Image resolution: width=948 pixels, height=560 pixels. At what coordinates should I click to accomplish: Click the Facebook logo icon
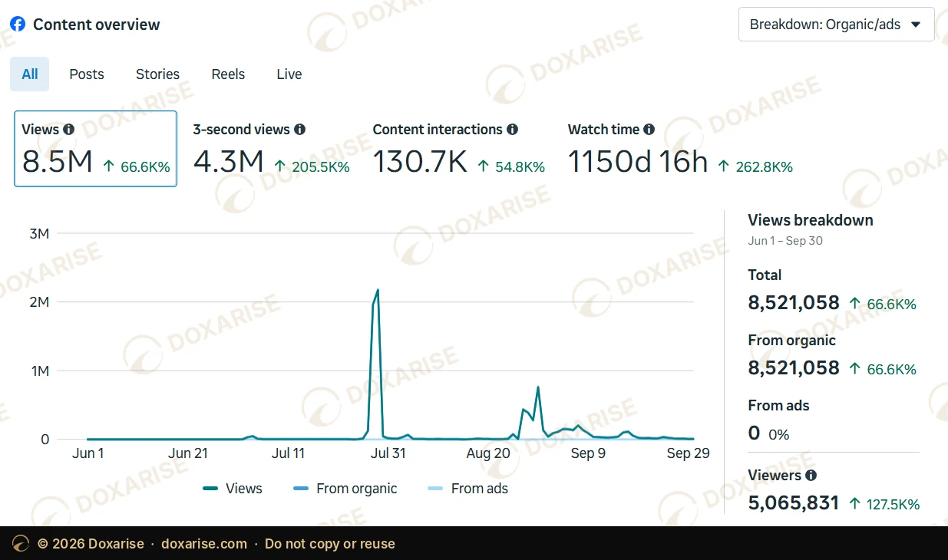tap(18, 24)
